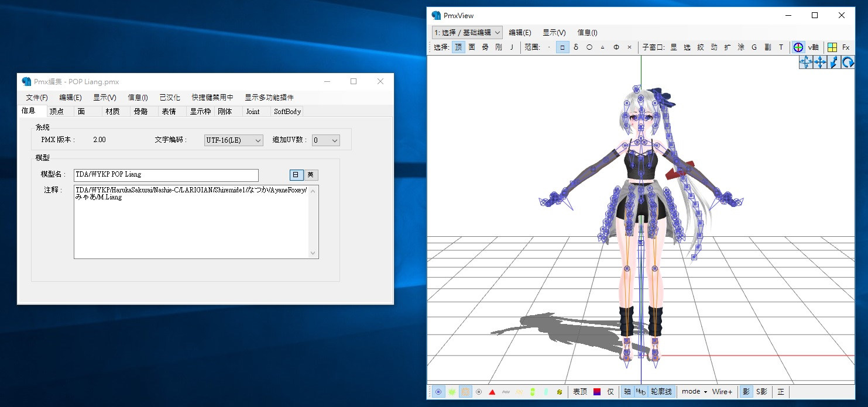868x407 pixels.
Task: Open the 文字编码 UTF-16(LE) encoding dropdown
Action: pyautogui.click(x=233, y=140)
